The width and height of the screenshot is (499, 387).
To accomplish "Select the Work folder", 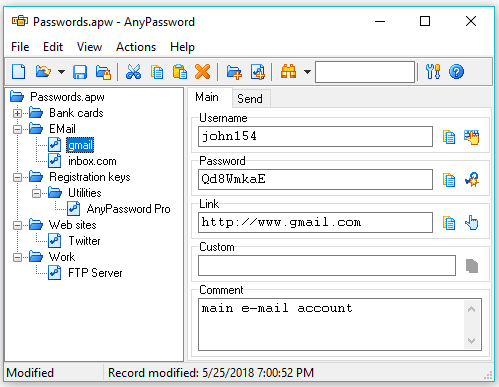I will (x=62, y=257).
